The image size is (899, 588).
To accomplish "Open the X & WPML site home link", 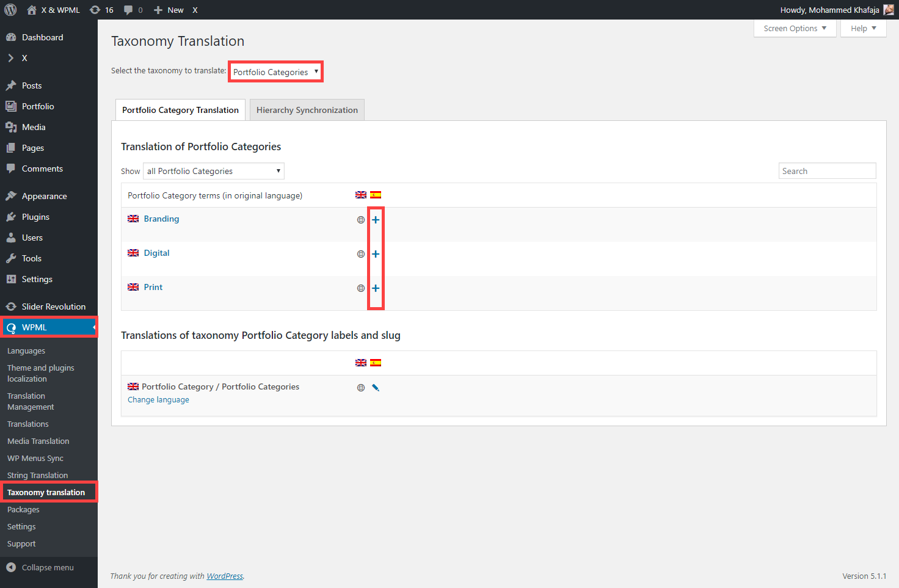I will 53,10.
